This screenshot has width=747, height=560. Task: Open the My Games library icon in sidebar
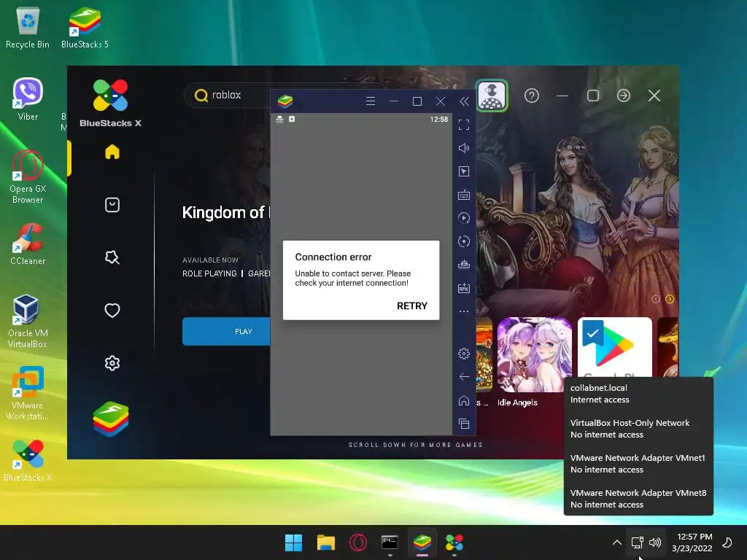coord(112,205)
